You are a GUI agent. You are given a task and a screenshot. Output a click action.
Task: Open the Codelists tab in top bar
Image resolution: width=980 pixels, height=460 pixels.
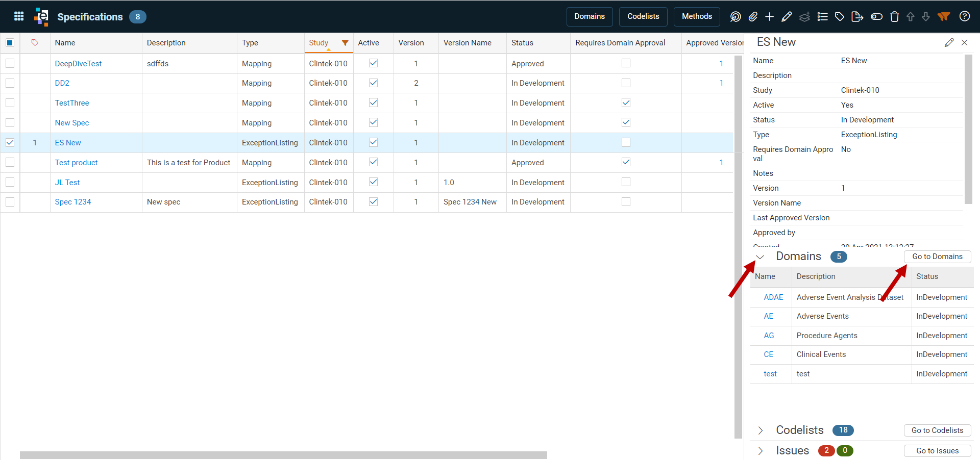[x=643, y=16]
